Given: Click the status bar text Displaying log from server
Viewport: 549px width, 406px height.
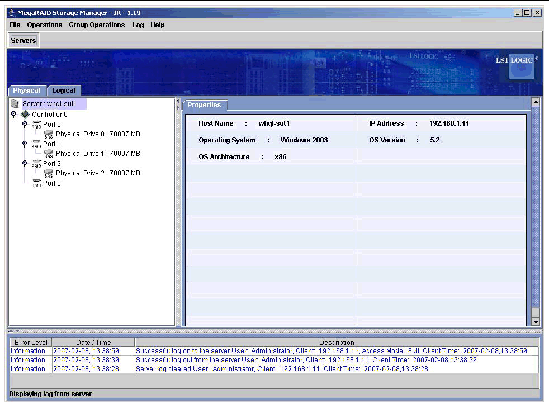Looking at the screenshot, I should tap(51, 394).
